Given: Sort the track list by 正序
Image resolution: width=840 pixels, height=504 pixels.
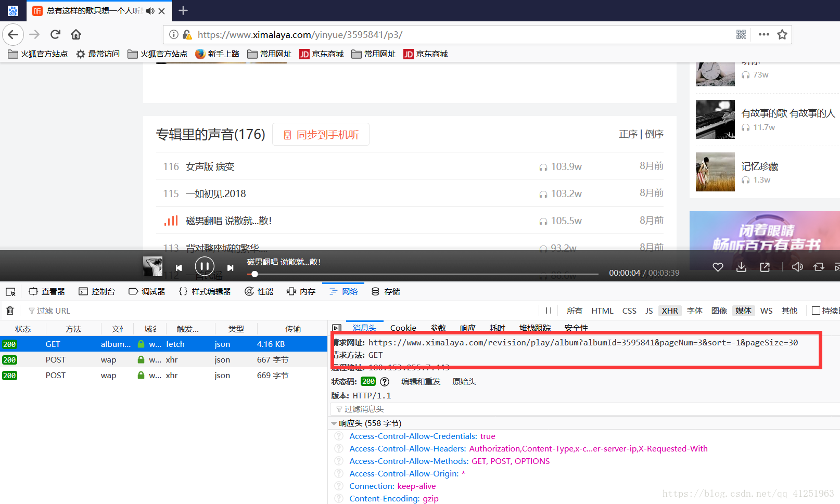Looking at the screenshot, I should click(x=628, y=134).
